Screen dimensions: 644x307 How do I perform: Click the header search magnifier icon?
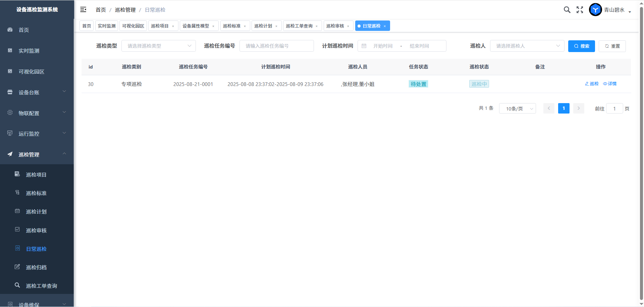tap(567, 10)
